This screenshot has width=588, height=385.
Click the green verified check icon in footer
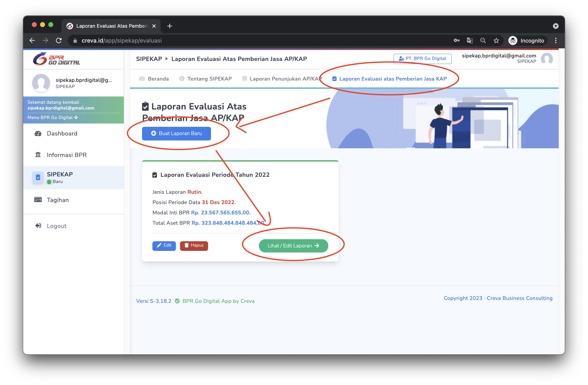177,301
